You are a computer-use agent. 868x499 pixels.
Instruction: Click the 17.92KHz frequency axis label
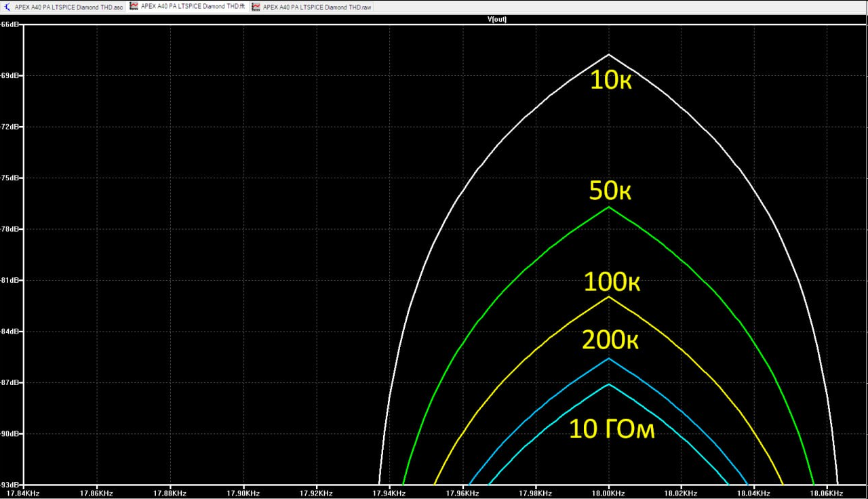coord(316,493)
